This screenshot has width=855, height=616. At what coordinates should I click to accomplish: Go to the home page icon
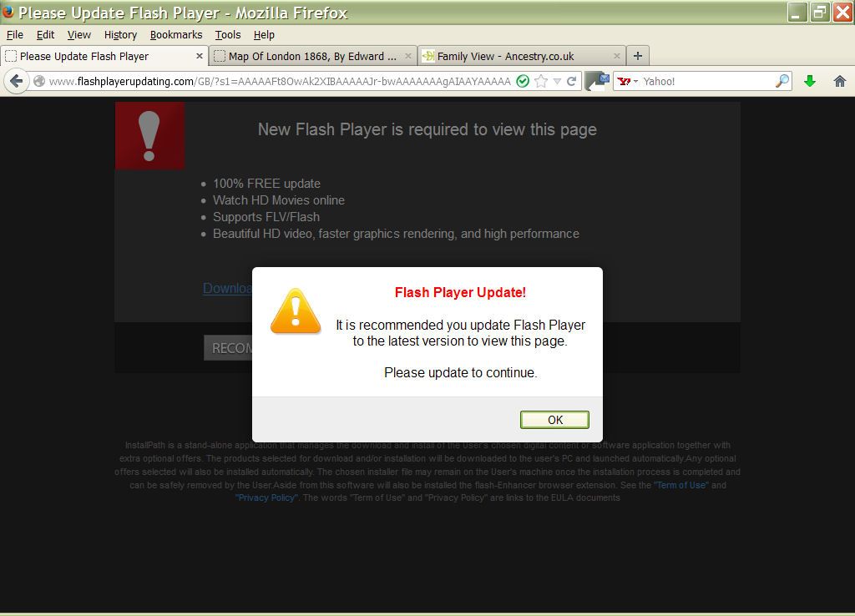[x=840, y=81]
